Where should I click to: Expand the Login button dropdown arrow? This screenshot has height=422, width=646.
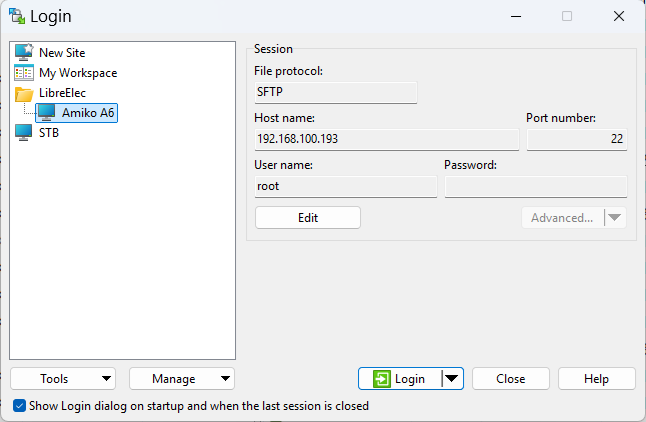pyautogui.click(x=452, y=378)
